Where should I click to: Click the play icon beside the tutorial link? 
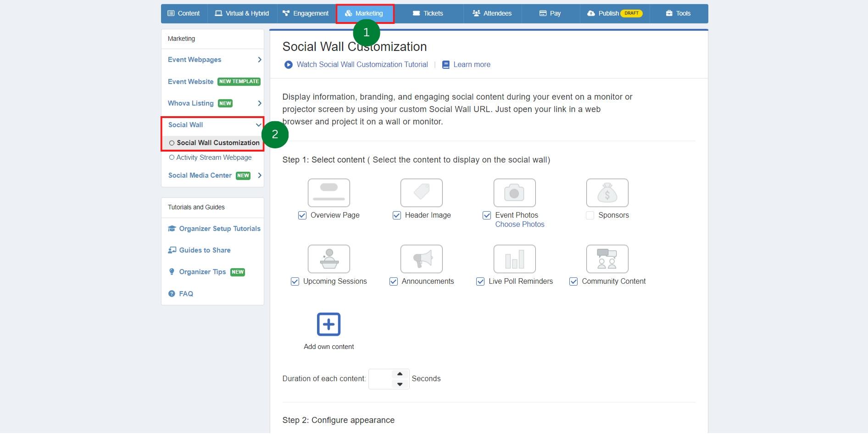288,64
